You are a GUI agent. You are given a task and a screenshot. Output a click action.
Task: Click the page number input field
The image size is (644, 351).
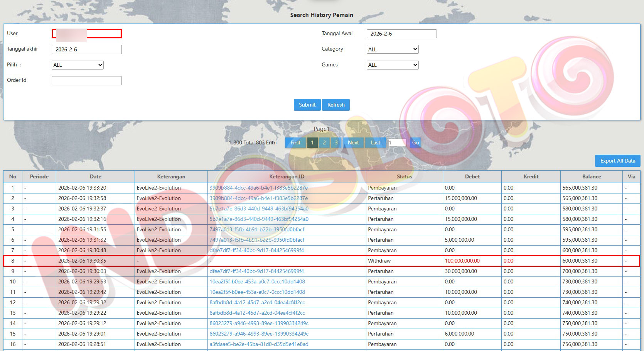click(397, 143)
